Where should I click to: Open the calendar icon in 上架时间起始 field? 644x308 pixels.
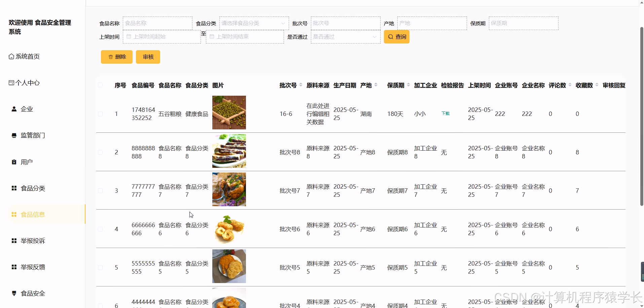129,37
